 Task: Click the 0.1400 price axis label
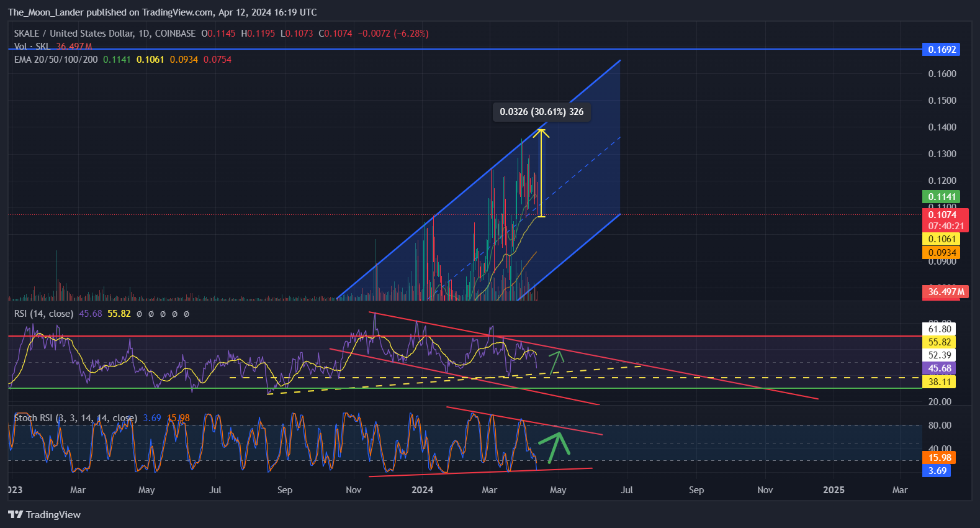942,127
